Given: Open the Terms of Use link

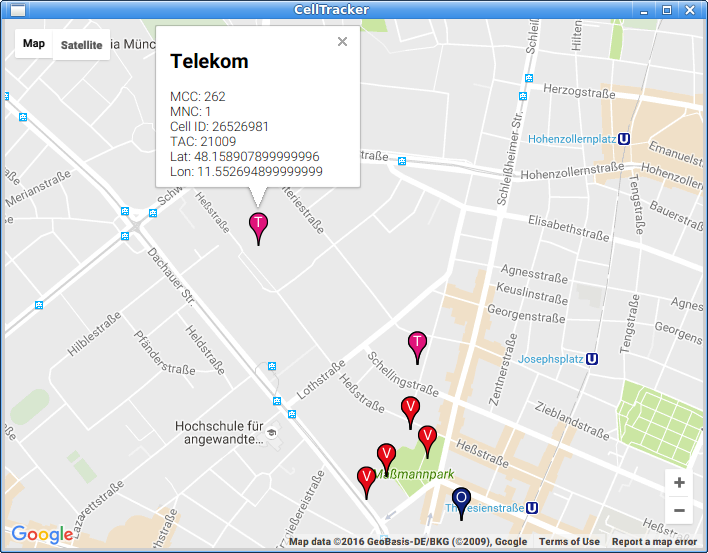Looking at the screenshot, I should (569, 542).
